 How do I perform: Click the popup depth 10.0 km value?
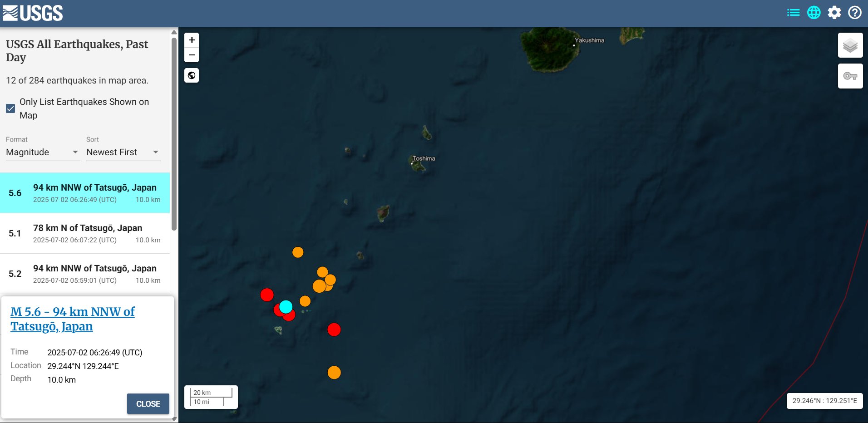click(x=62, y=380)
